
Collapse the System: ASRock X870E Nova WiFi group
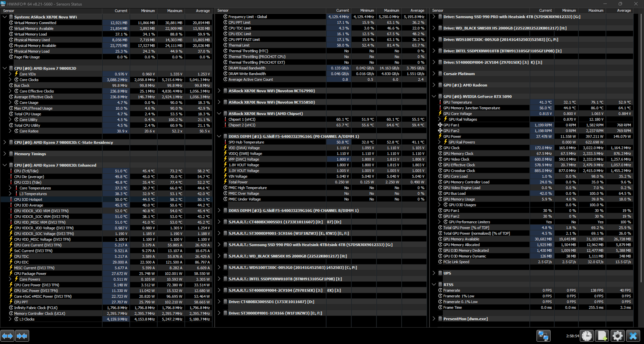pyautogui.click(x=5, y=17)
